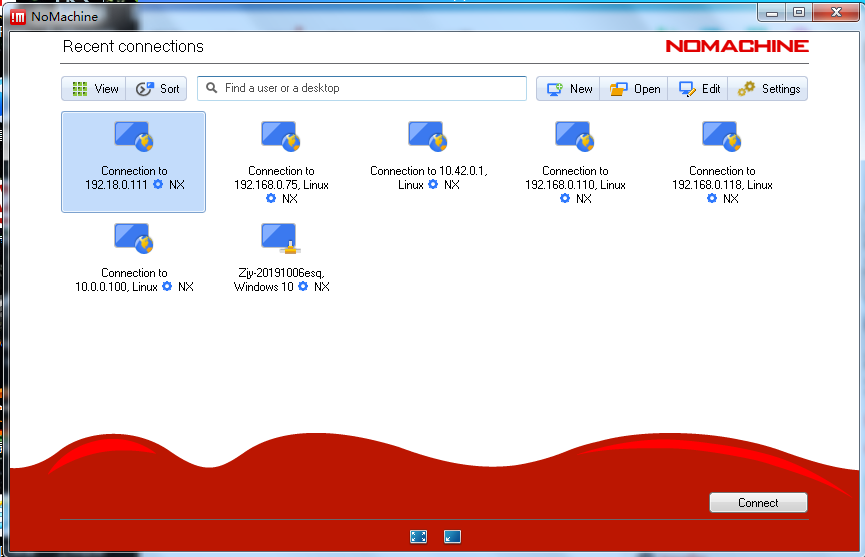Click the search field to find a desktop
Screen dimensions: 865x557
(x=362, y=88)
